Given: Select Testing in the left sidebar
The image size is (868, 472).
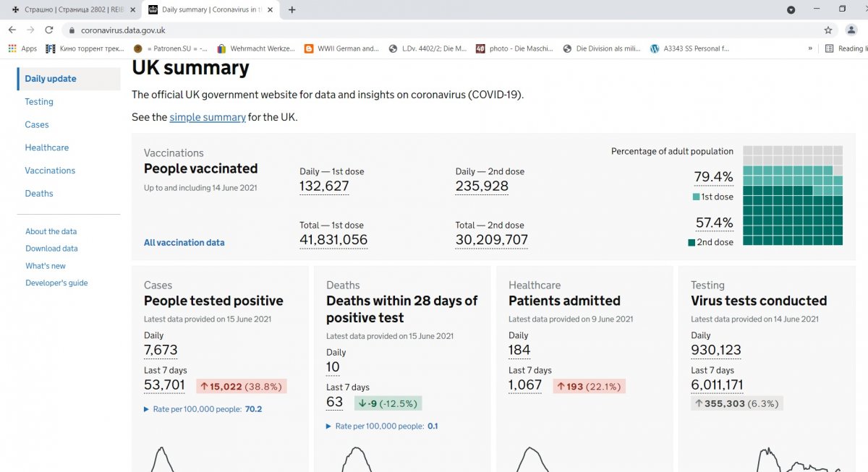Looking at the screenshot, I should (39, 102).
